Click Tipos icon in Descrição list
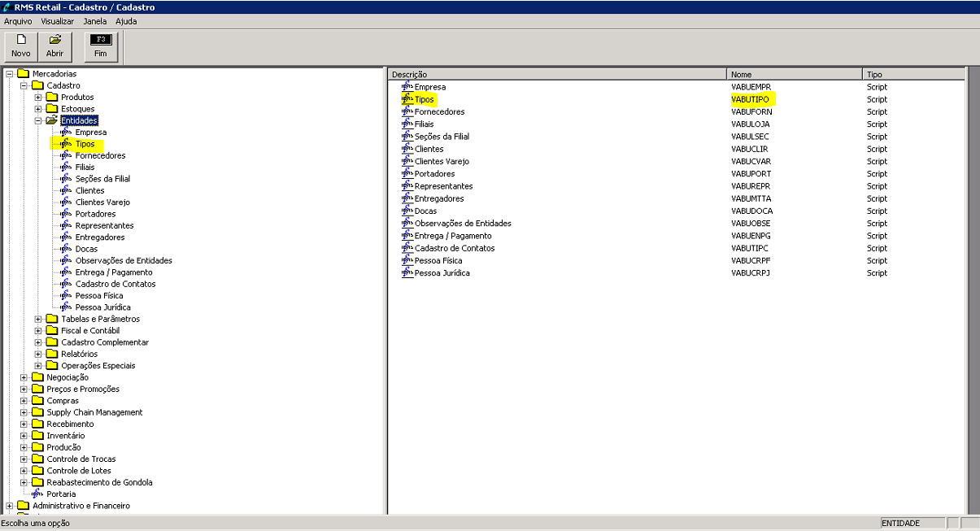The width and height of the screenshot is (980, 531). pos(407,98)
